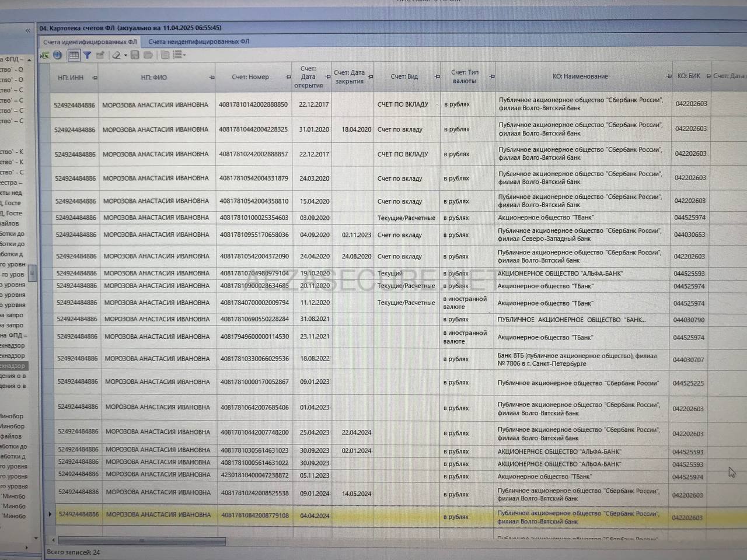The height and width of the screenshot is (560, 747).
Task: Select account 40817810442004228325
Action: [x=253, y=129]
